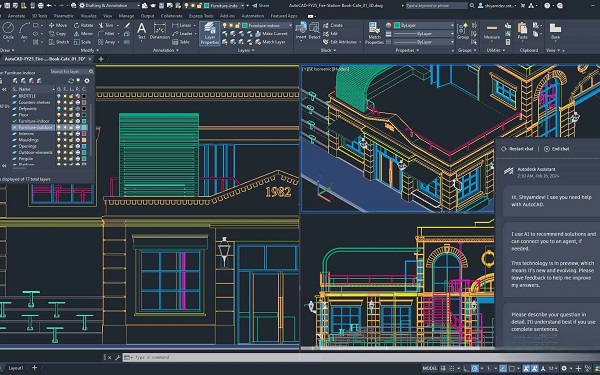Open layer panel settings gear
Screen dimensions: 600x375
[87, 81]
